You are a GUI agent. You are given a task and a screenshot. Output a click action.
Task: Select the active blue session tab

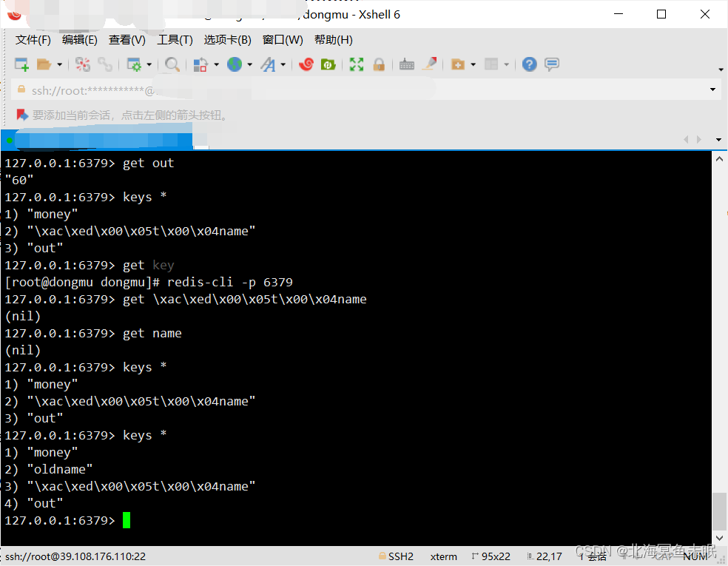[97, 141]
